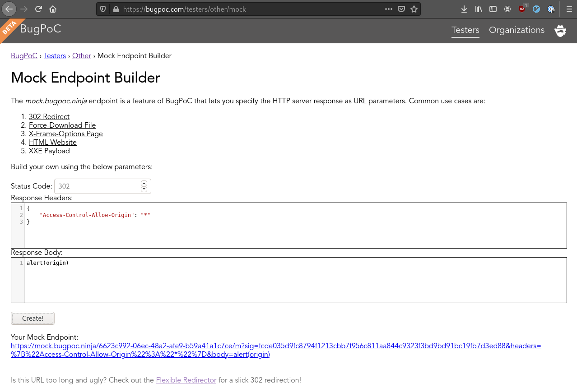Viewport: 577px width, 392px height.
Task: Click the "Your Mock Endpoint:" label
Action: pos(44,337)
